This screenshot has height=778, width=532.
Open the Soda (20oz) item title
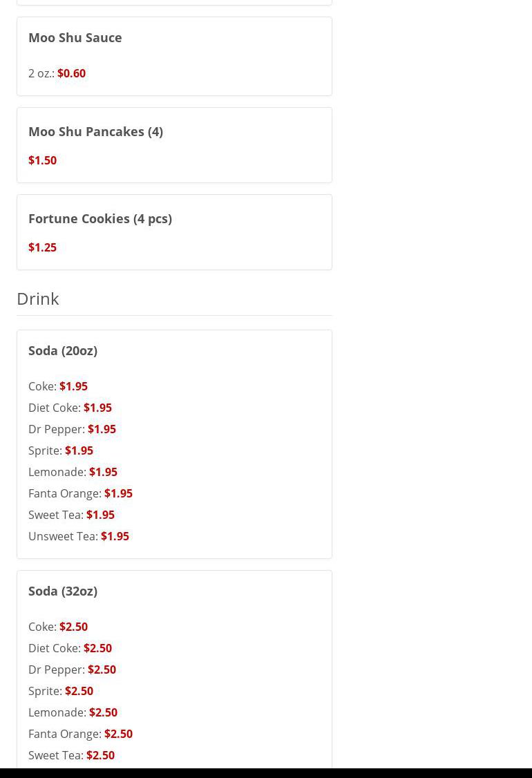click(x=63, y=350)
